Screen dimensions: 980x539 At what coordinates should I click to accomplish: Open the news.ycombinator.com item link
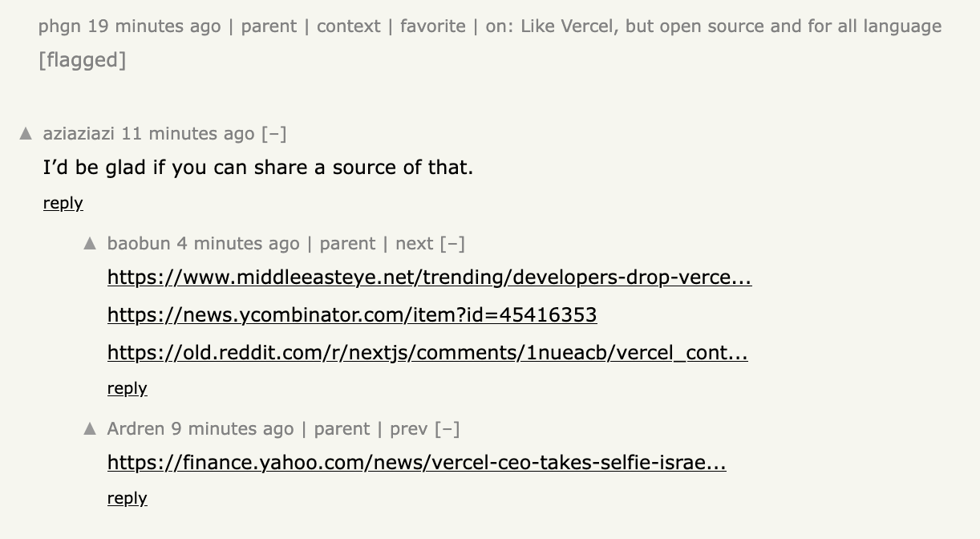coord(352,315)
